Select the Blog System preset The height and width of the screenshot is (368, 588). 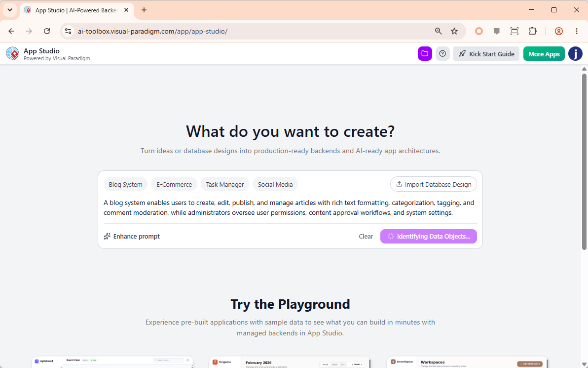tap(126, 184)
